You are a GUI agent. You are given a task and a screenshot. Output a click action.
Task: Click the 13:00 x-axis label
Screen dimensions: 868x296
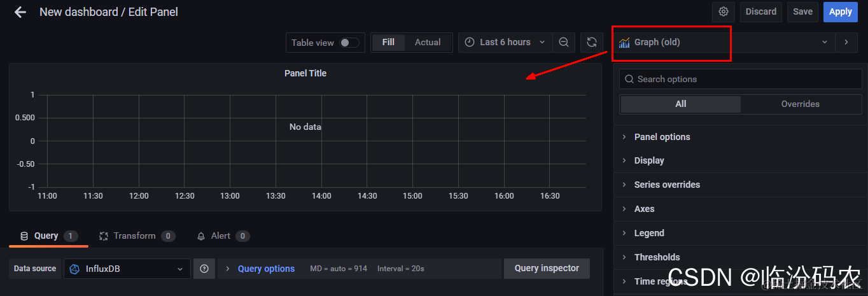coord(230,196)
